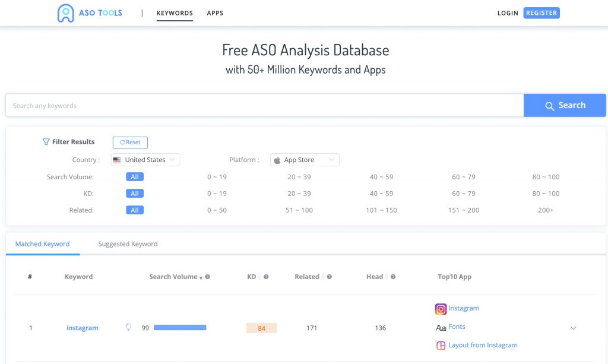
Task: Click the Fonts app icon
Action: point(441,327)
